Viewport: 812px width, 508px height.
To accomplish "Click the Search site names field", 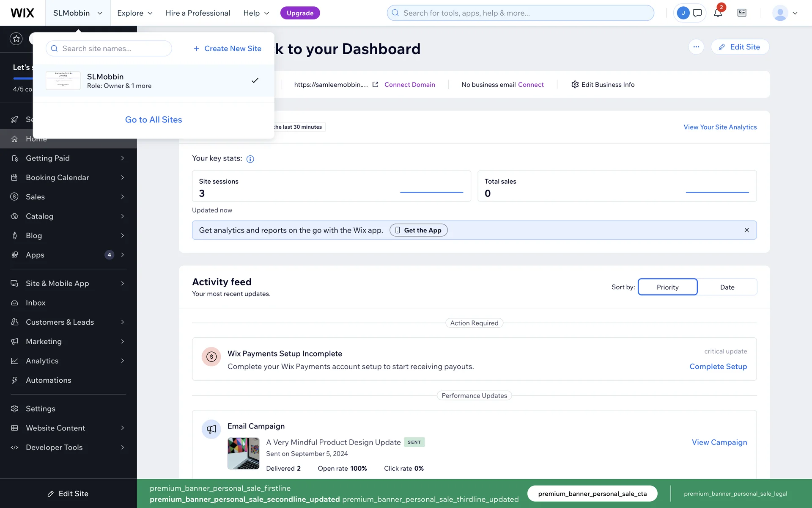I will click(109, 49).
